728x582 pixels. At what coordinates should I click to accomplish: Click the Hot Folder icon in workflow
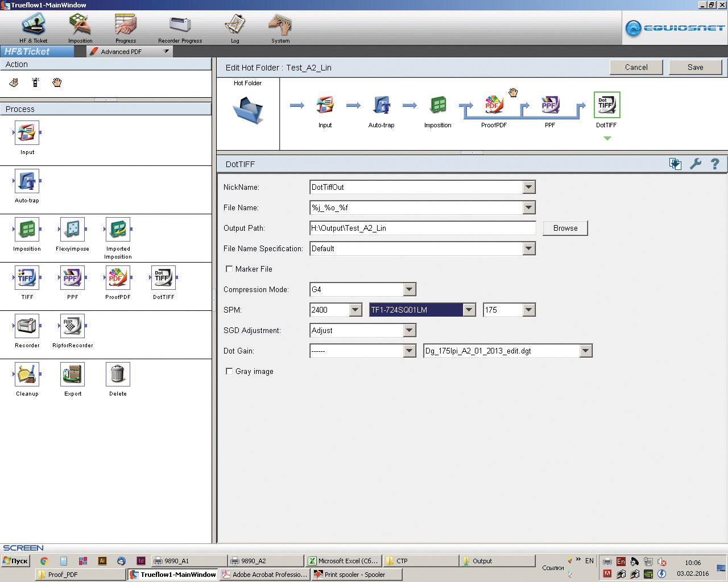[x=249, y=109]
